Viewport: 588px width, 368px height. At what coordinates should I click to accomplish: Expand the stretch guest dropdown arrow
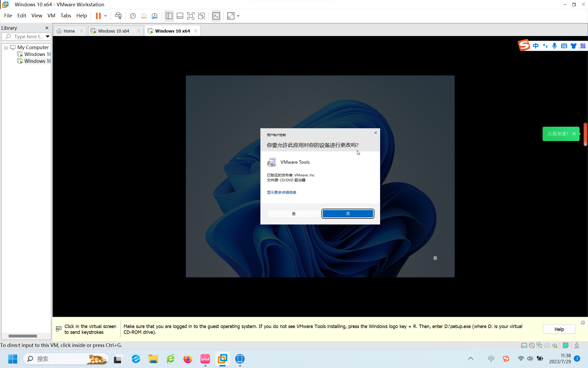click(238, 16)
